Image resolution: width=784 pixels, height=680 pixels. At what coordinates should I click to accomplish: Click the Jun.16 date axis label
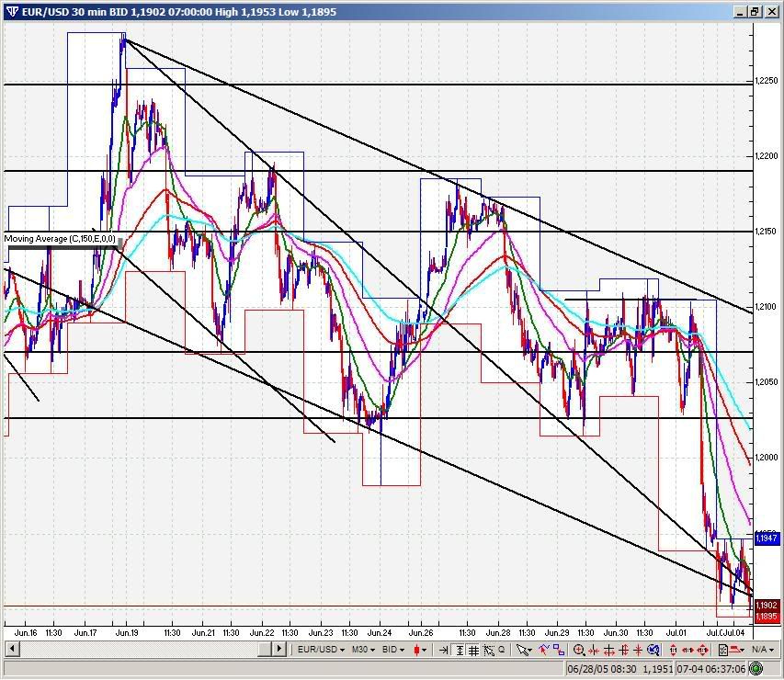(x=26, y=632)
